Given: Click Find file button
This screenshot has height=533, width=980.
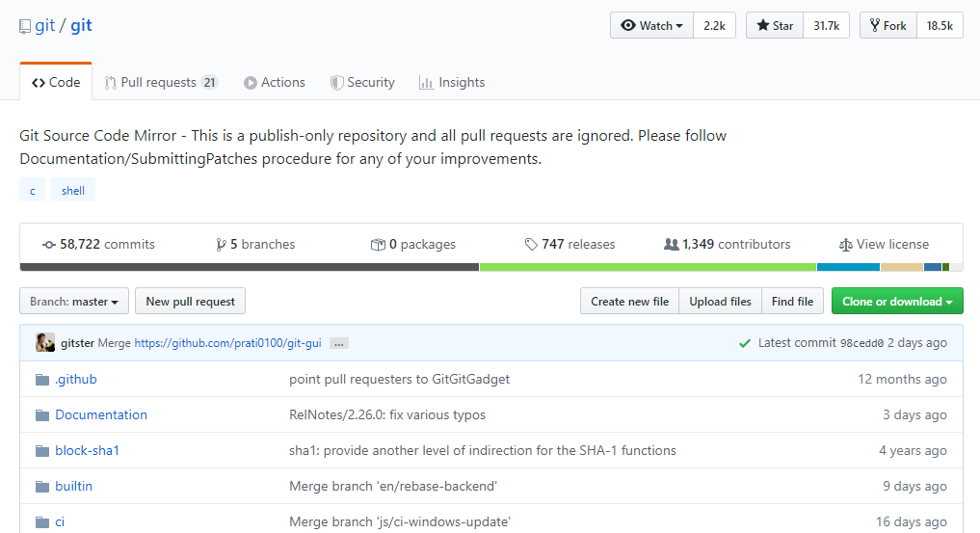Looking at the screenshot, I should pyautogui.click(x=792, y=301).
